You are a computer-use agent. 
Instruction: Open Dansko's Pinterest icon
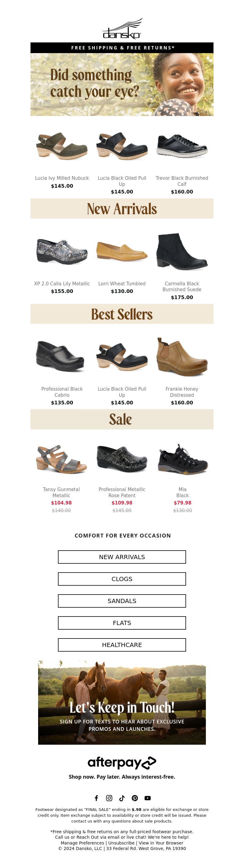[x=135, y=798]
